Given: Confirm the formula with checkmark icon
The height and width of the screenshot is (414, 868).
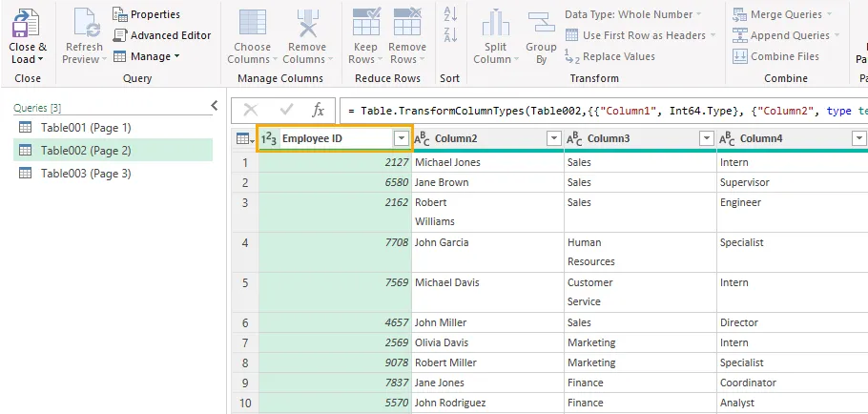Looking at the screenshot, I should 286,110.
